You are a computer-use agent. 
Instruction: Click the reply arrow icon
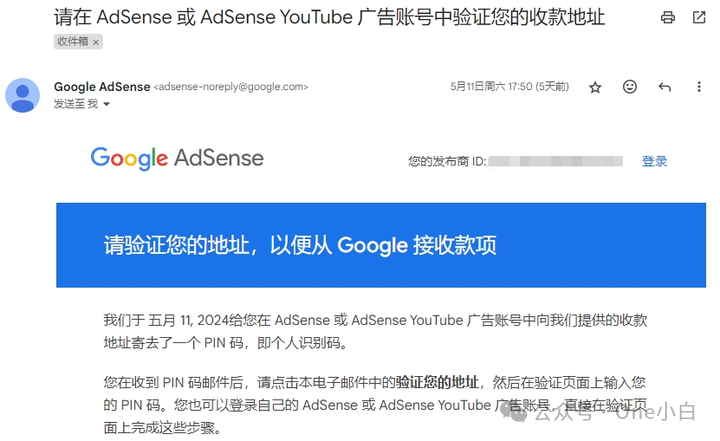point(664,86)
